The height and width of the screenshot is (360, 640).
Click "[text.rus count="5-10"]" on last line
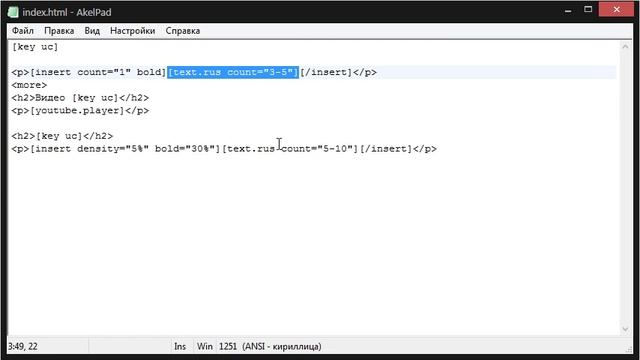click(290, 149)
